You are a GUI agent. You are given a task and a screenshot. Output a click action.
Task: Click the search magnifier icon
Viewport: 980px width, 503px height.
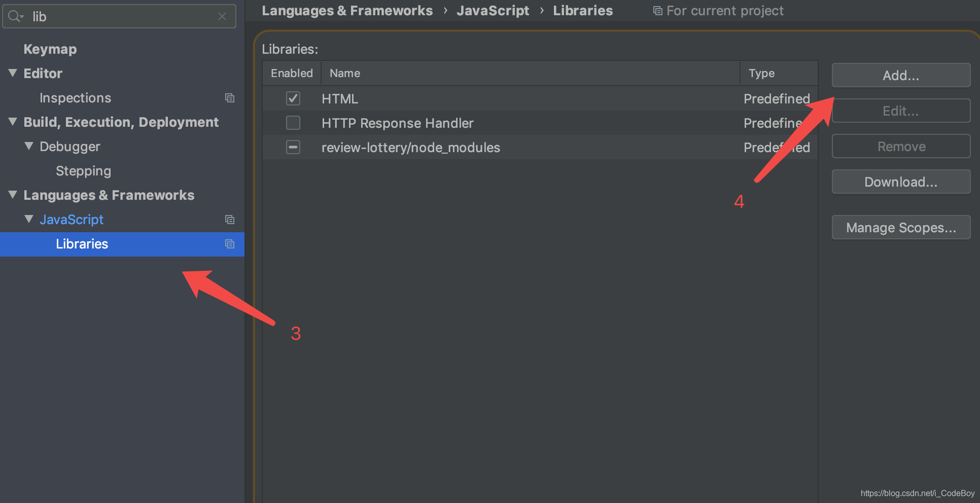click(x=16, y=16)
